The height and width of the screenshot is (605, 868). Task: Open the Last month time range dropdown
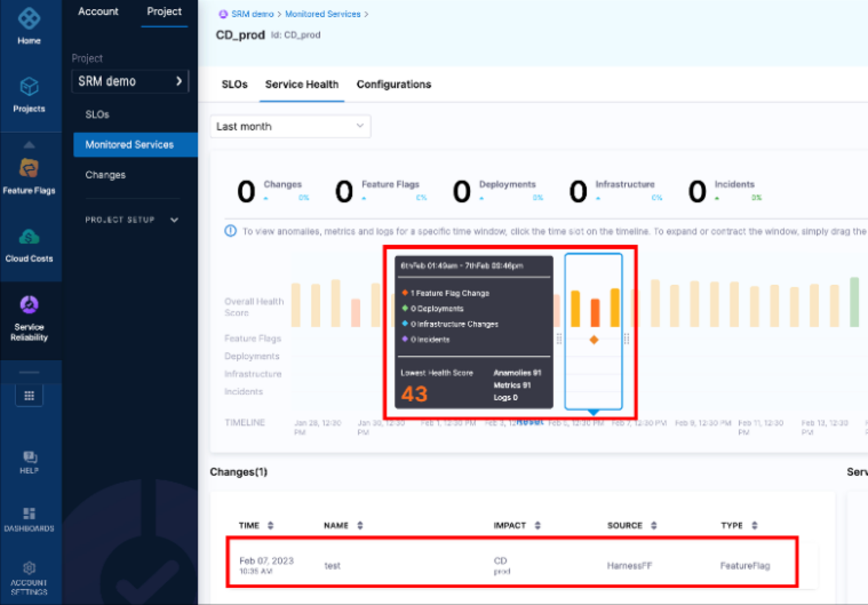tap(290, 126)
